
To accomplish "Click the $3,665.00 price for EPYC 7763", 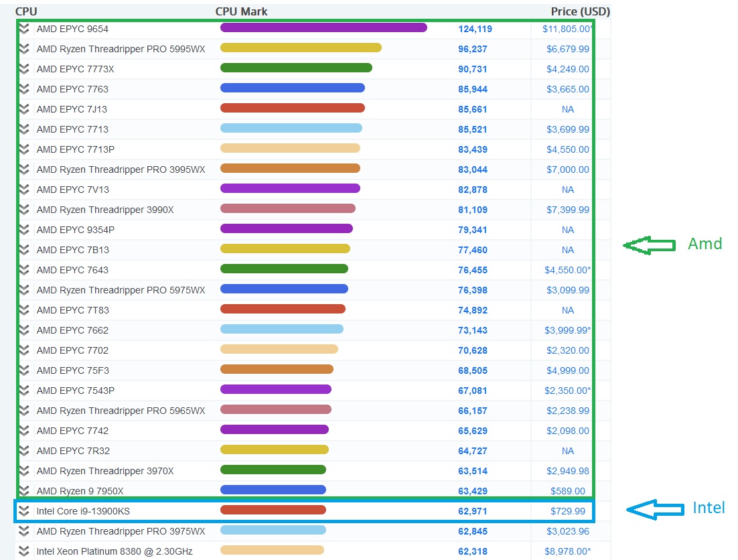I will click(568, 89).
